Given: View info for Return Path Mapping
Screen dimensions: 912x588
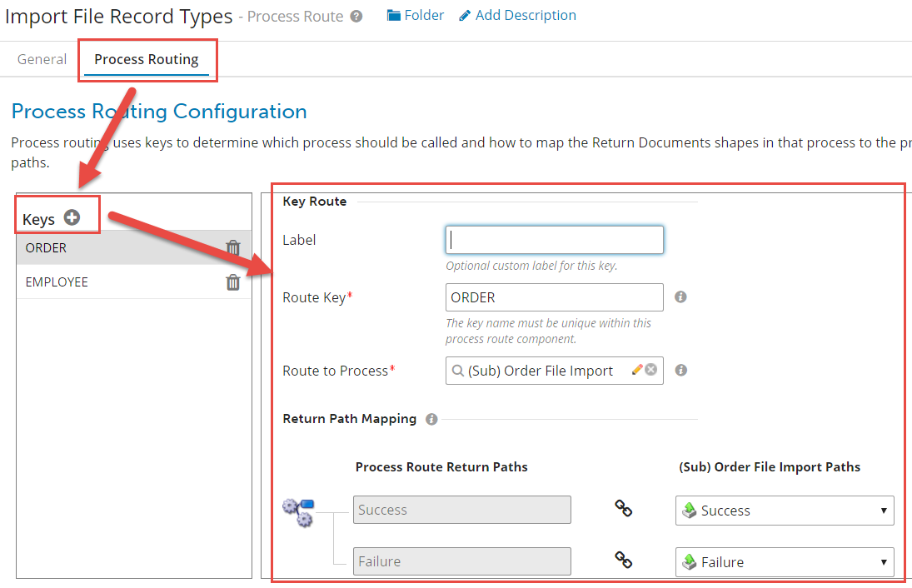Looking at the screenshot, I should tap(431, 419).
